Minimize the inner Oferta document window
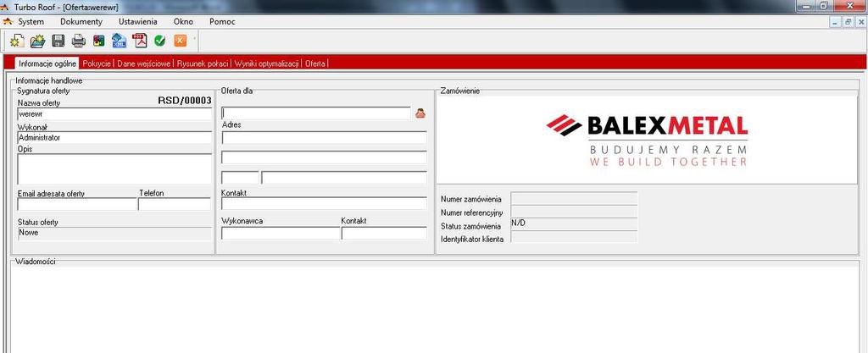Screen dimensions: 868x353 pos(836,22)
